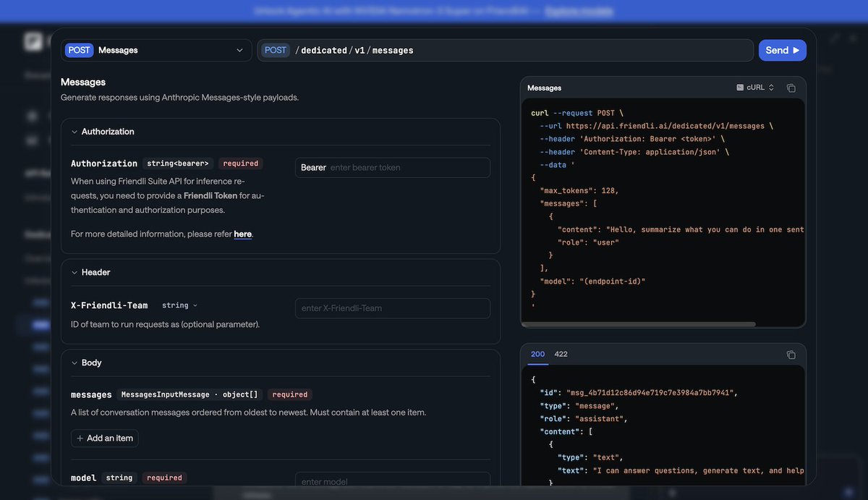Screen dimensions: 868x500
Task: Click the 'X-Friendli-Team' parameter name
Action: tap(109, 305)
